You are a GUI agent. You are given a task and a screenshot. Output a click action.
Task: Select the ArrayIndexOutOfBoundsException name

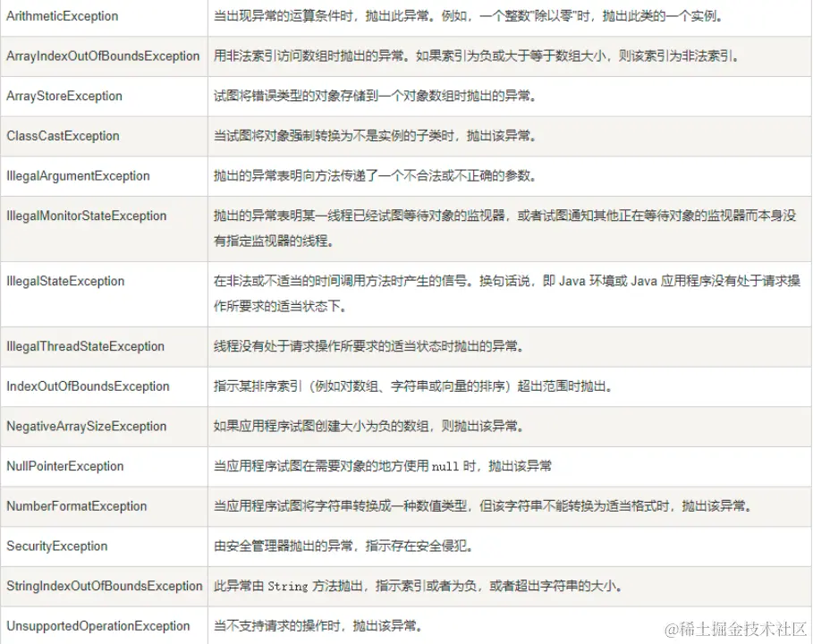click(103, 56)
